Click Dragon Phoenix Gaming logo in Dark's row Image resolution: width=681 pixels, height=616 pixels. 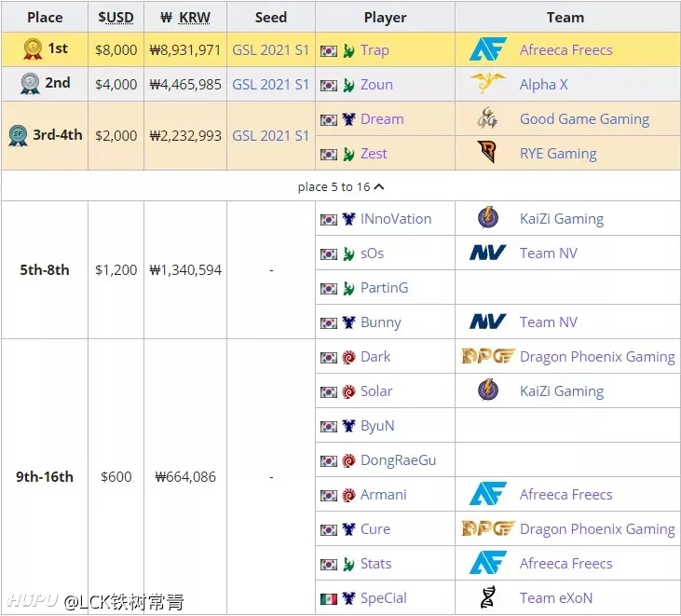[488, 356]
